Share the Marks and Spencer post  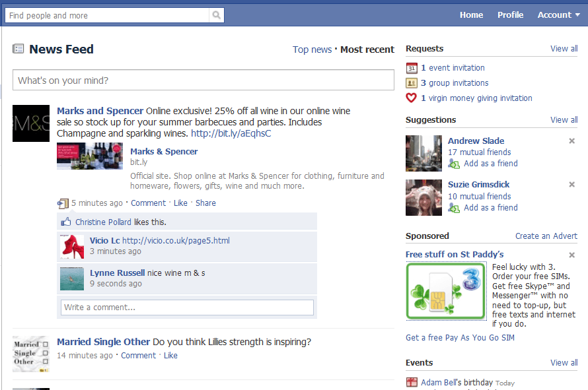tap(205, 203)
